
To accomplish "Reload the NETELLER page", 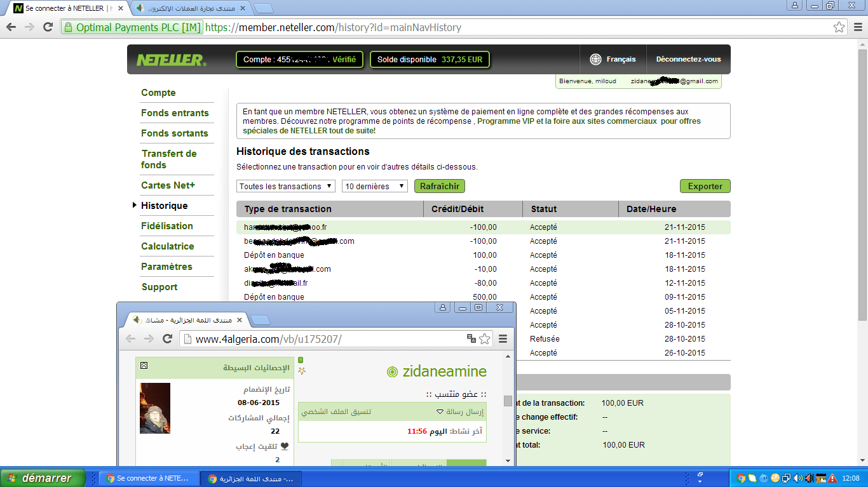I will tap(48, 27).
